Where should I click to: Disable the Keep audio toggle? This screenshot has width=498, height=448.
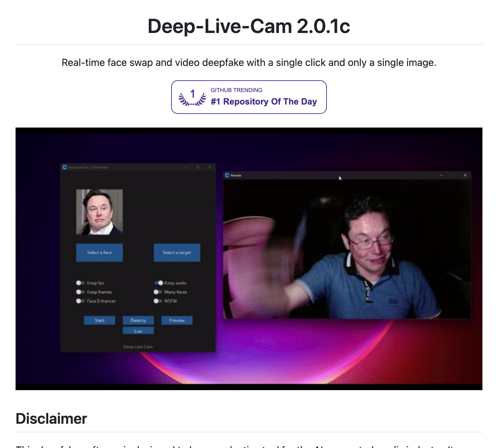coord(159,283)
